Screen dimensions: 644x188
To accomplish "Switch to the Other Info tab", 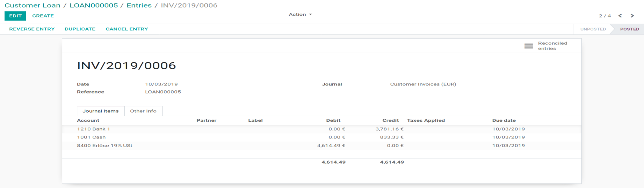I will [x=143, y=111].
